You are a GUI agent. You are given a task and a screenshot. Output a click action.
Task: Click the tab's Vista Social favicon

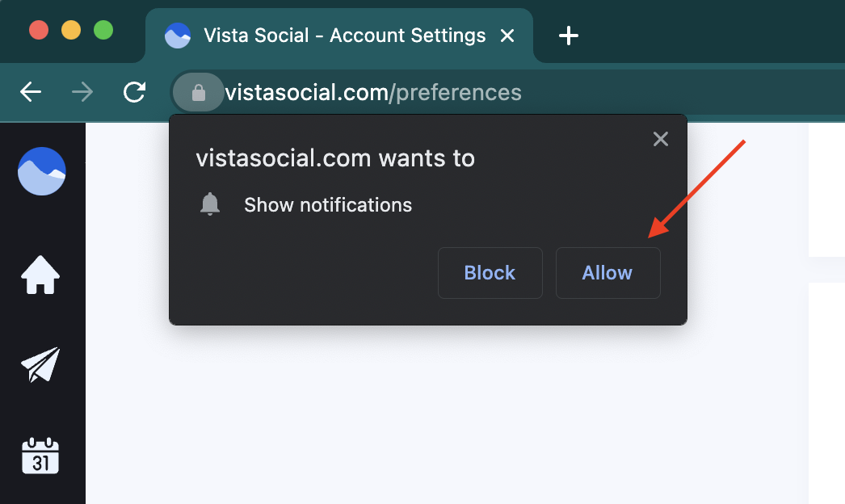point(177,36)
